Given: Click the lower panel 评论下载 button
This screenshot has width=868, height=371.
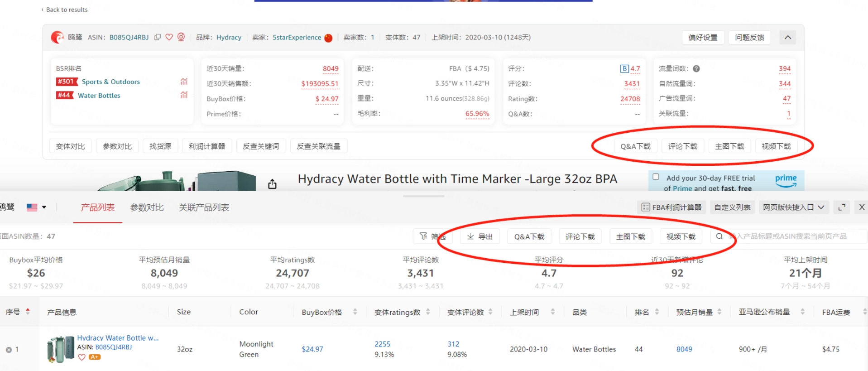Looking at the screenshot, I should pos(580,236).
